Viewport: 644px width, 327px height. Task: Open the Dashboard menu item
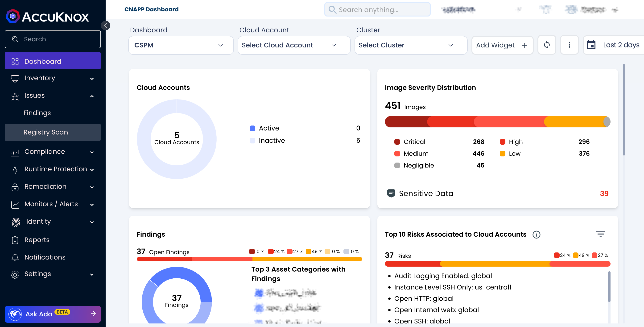53,61
